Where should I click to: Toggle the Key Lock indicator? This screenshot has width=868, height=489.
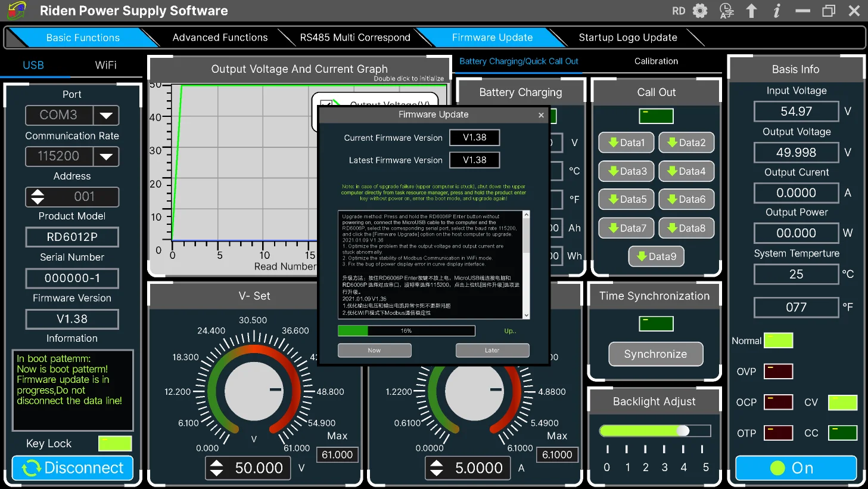coord(115,443)
